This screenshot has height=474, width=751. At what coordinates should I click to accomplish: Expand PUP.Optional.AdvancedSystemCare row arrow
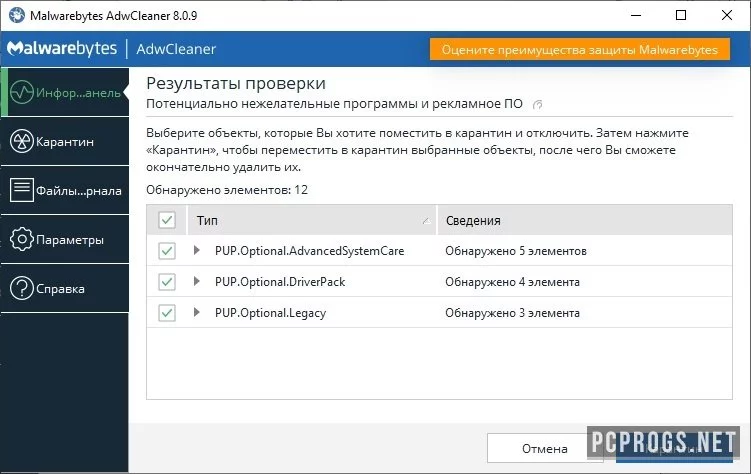point(196,250)
